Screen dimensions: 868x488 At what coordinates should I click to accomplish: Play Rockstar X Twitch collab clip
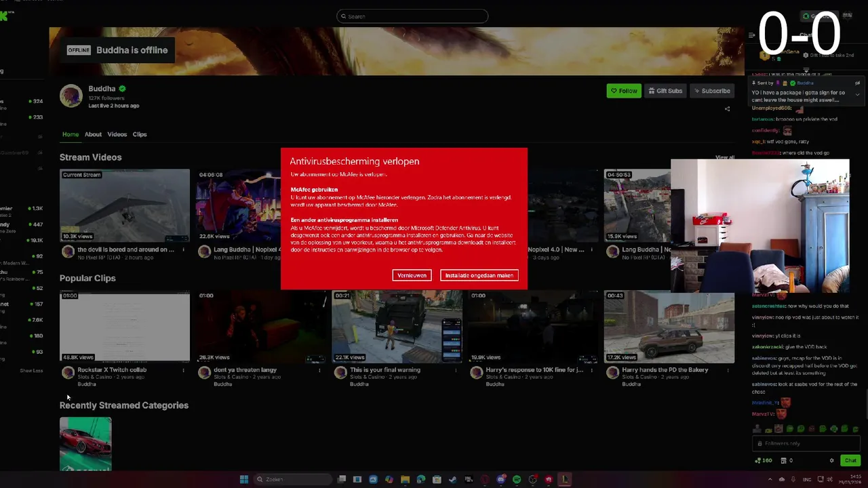(x=125, y=327)
